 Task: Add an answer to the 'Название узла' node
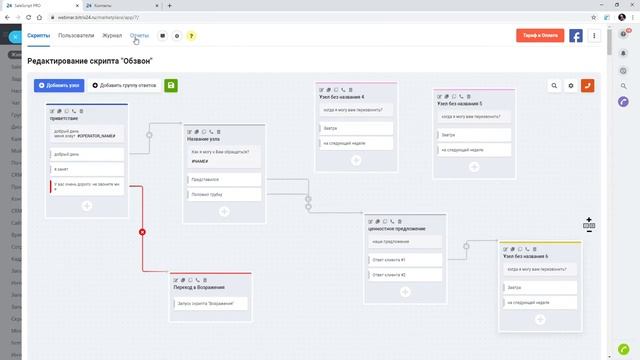(x=224, y=211)
